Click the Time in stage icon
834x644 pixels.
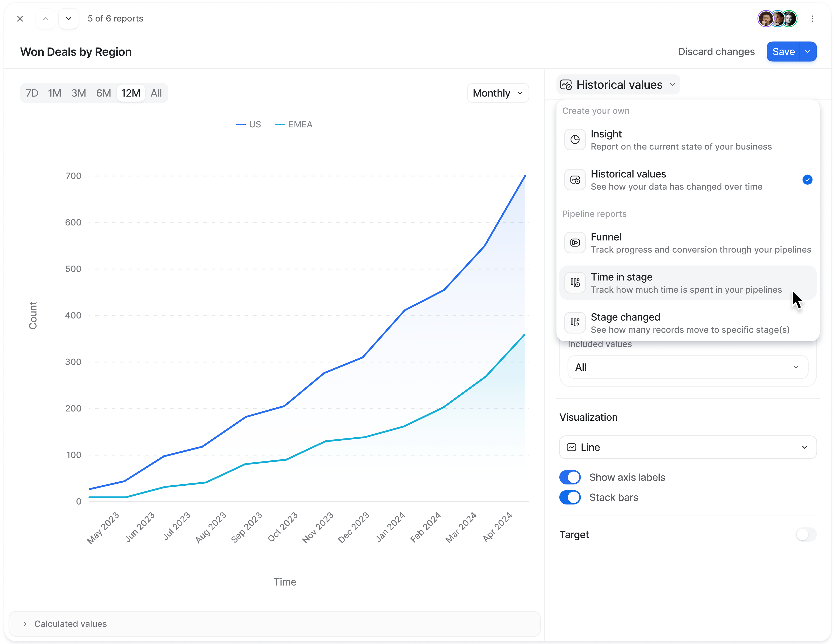(x=575, y=283)
